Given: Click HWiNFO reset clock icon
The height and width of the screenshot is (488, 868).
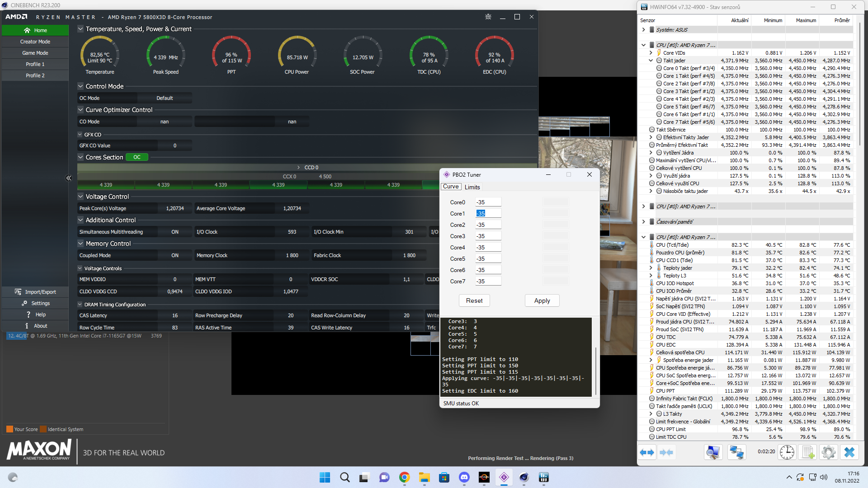Looking at the screenshot, I should pos(787,452).
